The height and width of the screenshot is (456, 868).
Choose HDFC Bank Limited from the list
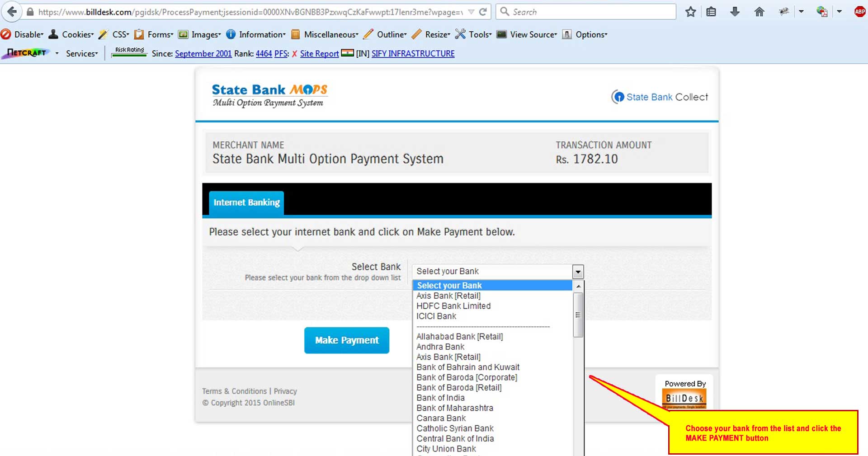click(453, 306)
